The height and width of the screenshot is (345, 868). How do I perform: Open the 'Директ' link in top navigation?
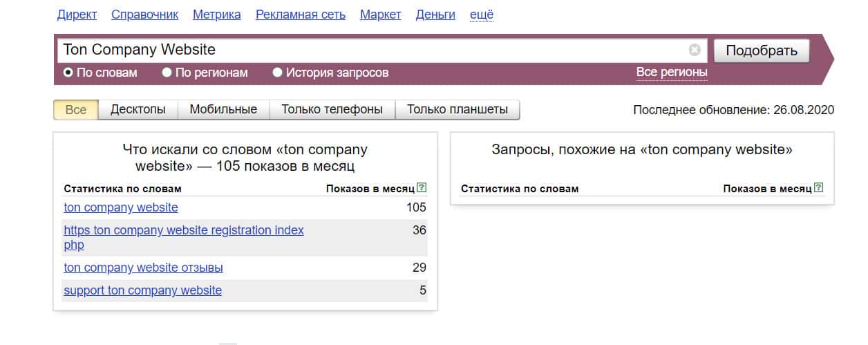[x=77, y=15]
